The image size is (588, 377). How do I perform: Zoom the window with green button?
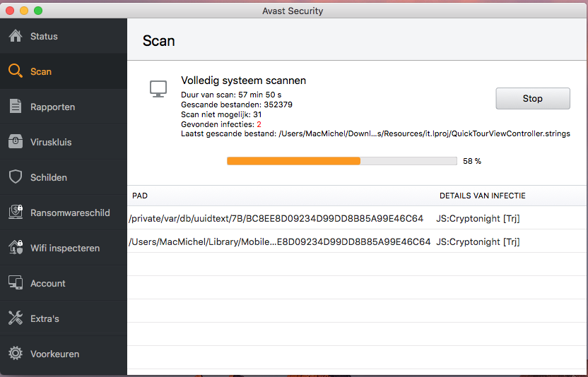coord(38,11)
